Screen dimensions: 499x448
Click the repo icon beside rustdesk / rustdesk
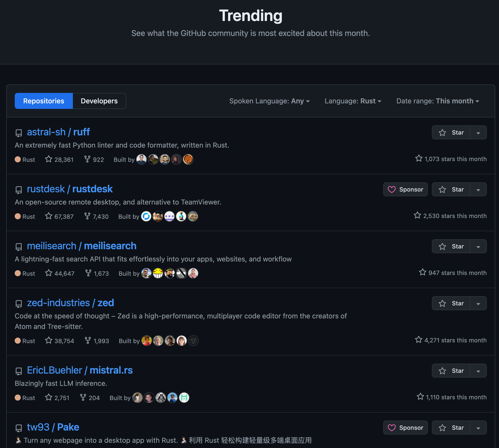coord(19,190)
